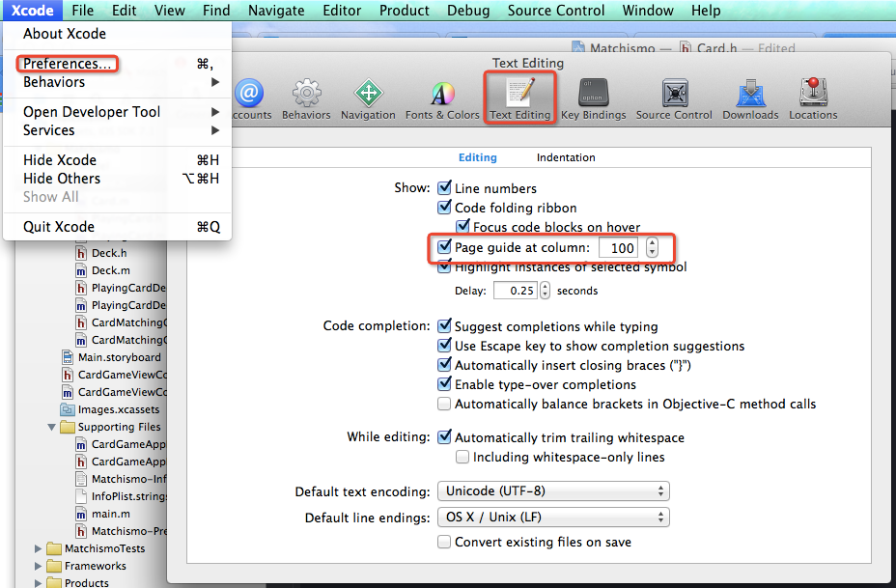Click the page guide column stepper
The width and height of the screenshot is (896, 588).
point(652,247)
